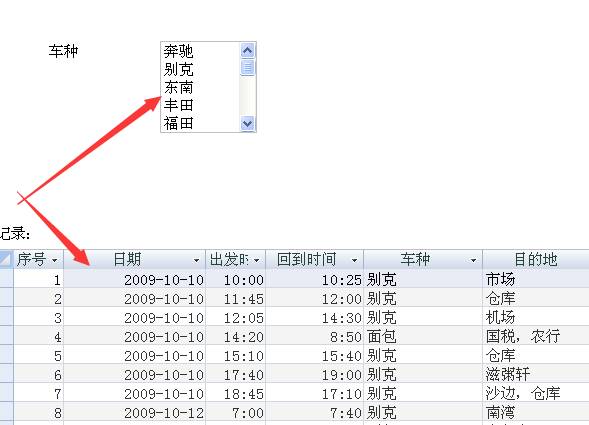Click the list box scrollbar thumb
Viewport: 589px width, 425px height.
pos(247,67)
